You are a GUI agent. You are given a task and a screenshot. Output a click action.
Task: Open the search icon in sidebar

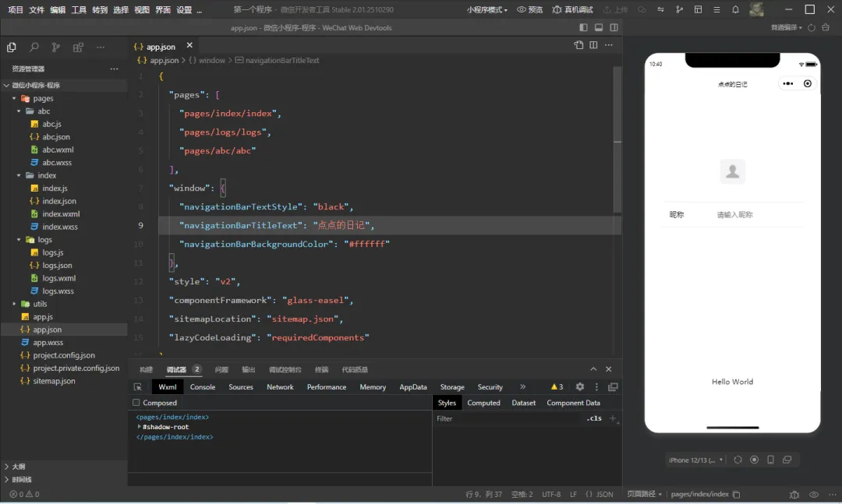pos(34,48)
